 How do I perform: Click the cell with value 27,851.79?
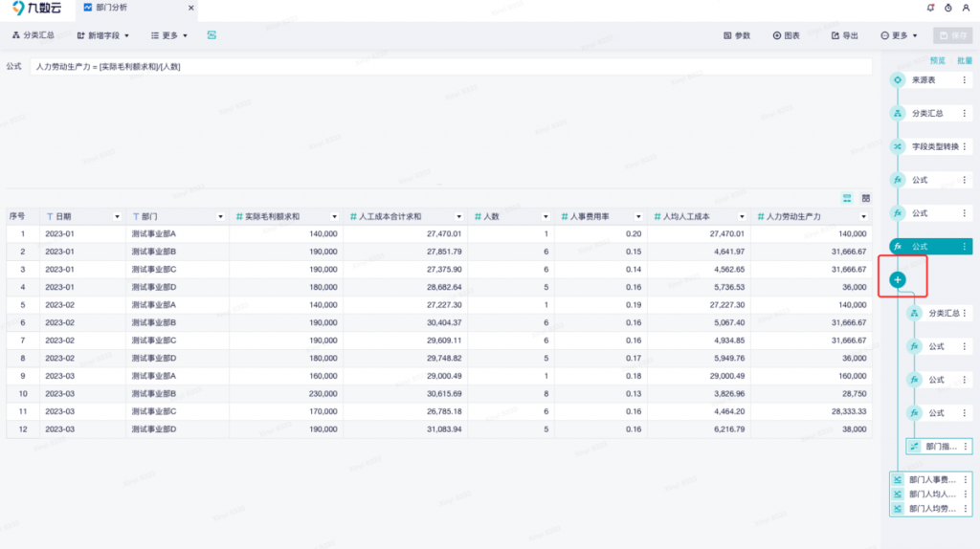coord(405,252)
